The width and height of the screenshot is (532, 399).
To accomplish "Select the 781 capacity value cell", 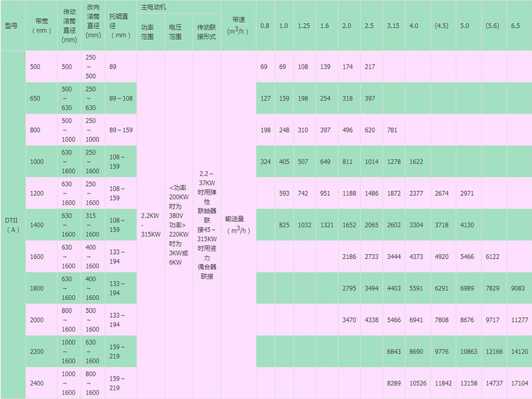I will tap(392, 130).
